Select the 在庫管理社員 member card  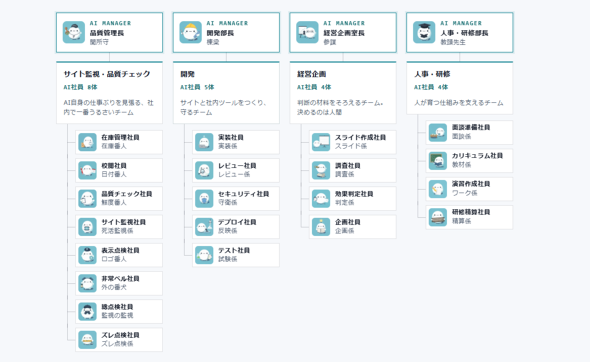tap(119, 142)
